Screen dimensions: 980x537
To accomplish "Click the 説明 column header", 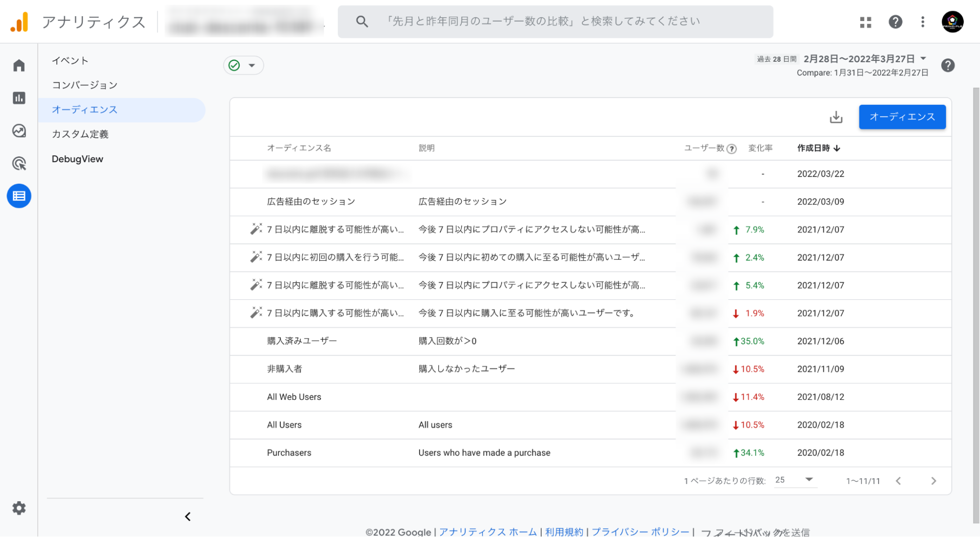I will 427,148.
